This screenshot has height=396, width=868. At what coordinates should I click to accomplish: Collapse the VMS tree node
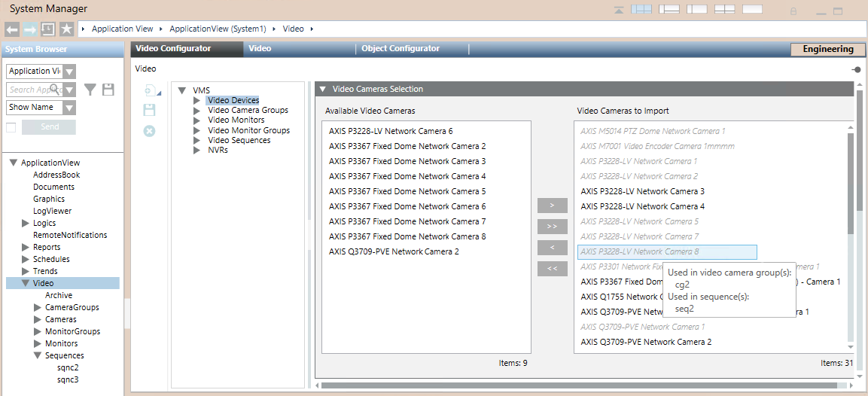click(x=182, y=90)
